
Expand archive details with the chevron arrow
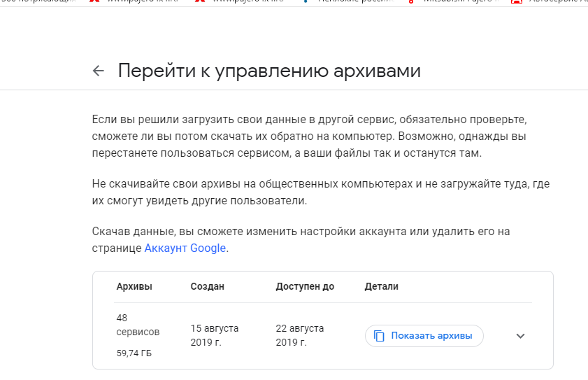[520, 336]
